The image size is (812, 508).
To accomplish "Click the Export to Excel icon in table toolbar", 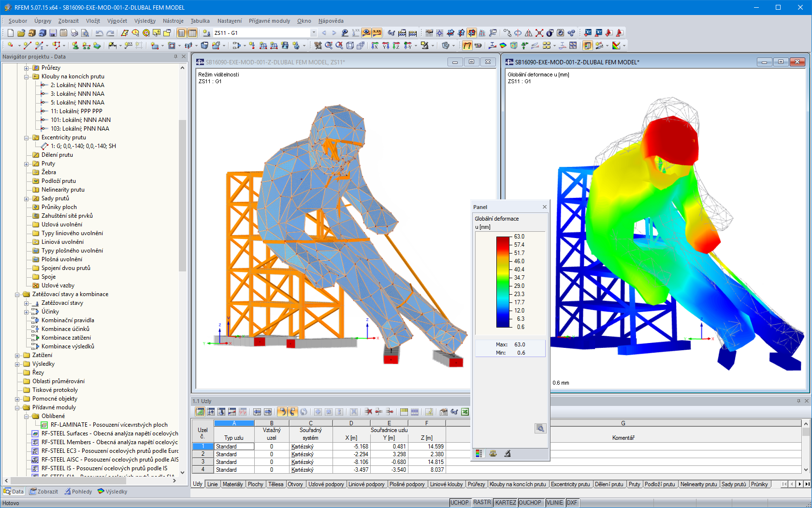I will [464, 412].
